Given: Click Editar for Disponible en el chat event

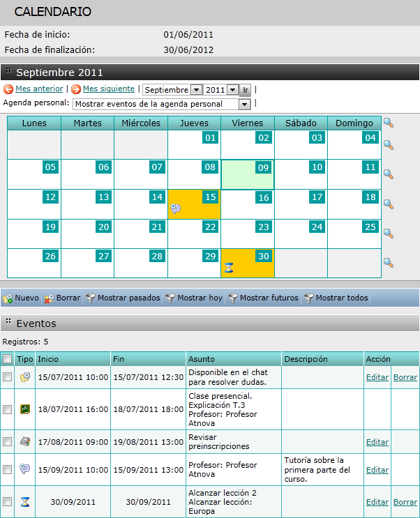Looking at the screenshot, I should coord(377,377).
